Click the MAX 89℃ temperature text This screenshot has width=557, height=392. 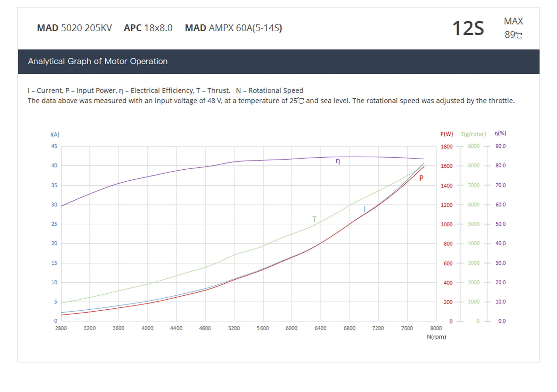click(513, 28)
